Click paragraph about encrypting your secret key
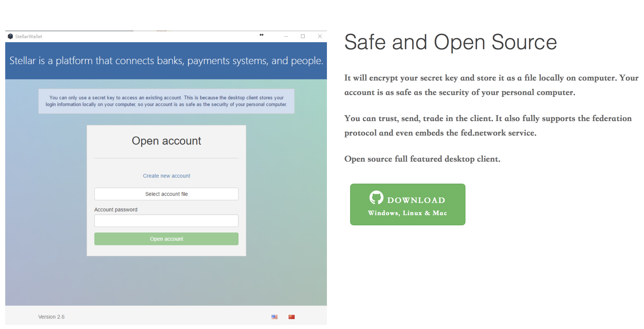Screen dimensions: 644x329 [x=491, y=85]
